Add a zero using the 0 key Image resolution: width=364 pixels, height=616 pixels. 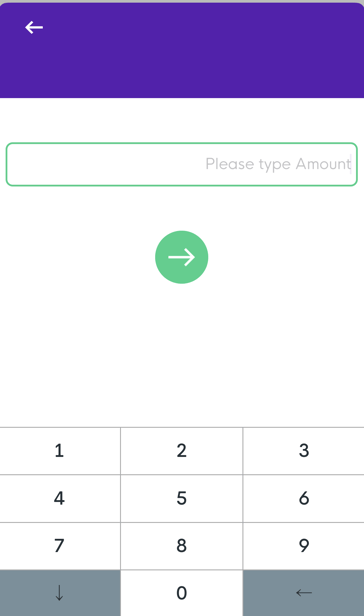(181, 593)
